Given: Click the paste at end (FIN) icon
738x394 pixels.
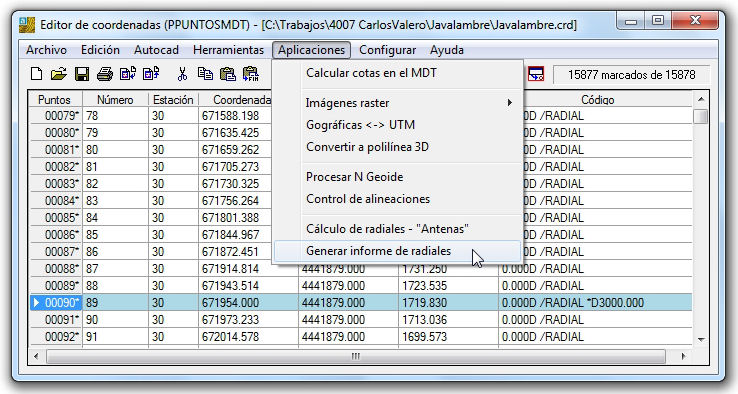Looking at the screenshot, I should tap(251, 74).
